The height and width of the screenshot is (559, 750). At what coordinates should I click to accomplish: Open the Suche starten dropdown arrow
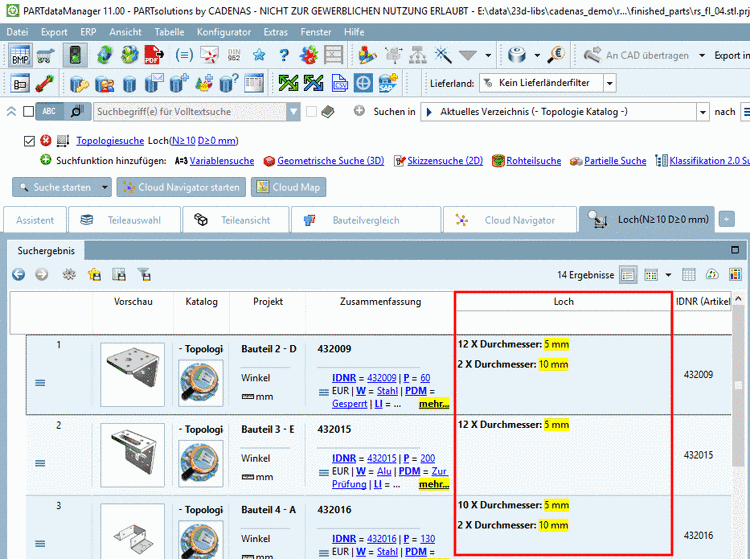[x=105, y=187]
